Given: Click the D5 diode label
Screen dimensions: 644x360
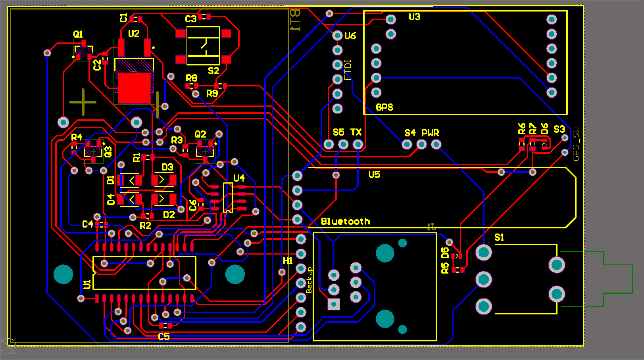Looking at the screenshot, I should click(445, 253).
